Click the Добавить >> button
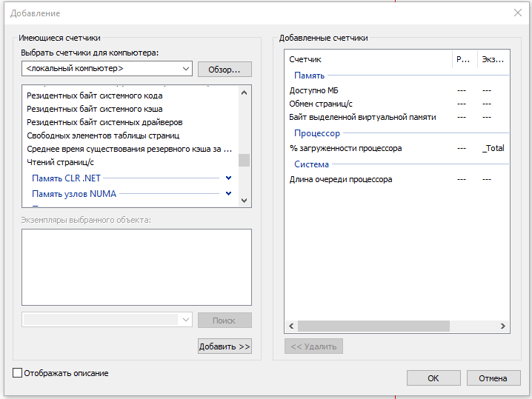 point(225,346)
